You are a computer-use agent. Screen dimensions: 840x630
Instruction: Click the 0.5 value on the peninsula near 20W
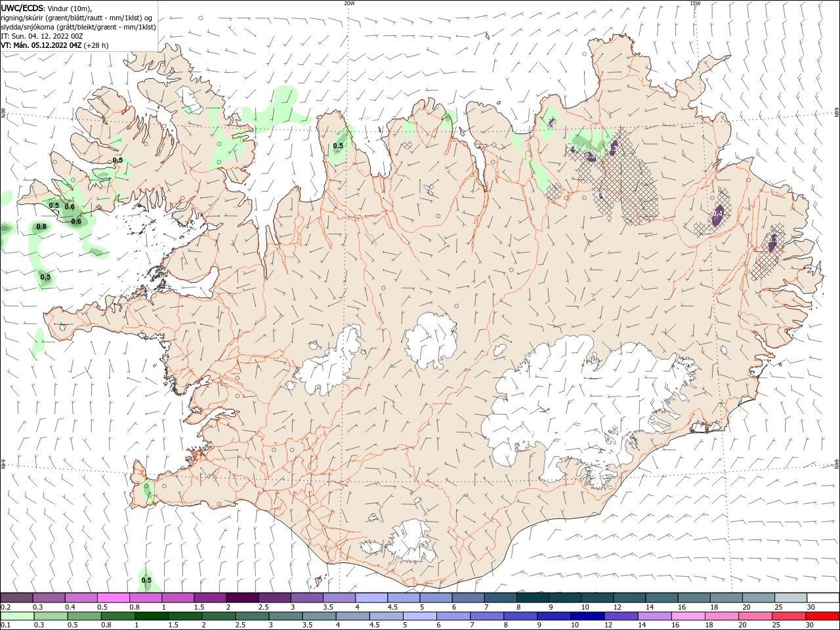pos(338,146)
